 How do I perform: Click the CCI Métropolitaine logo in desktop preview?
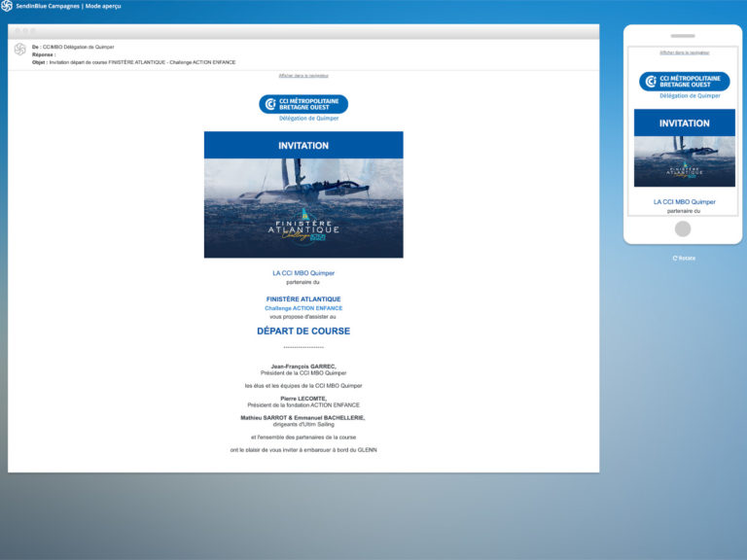[303, 104]
